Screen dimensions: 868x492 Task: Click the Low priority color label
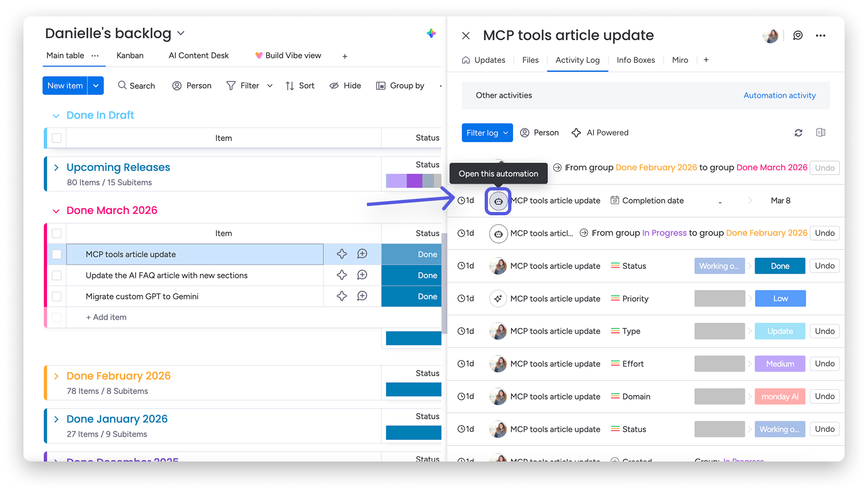pyautogui.click(x=780, y=299)
